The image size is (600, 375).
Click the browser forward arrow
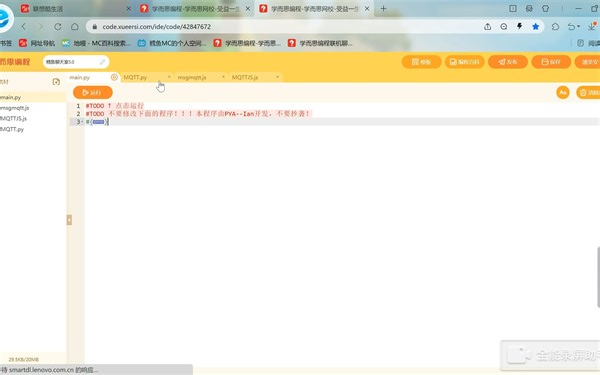pyautogui.click(x=41, y=27)
